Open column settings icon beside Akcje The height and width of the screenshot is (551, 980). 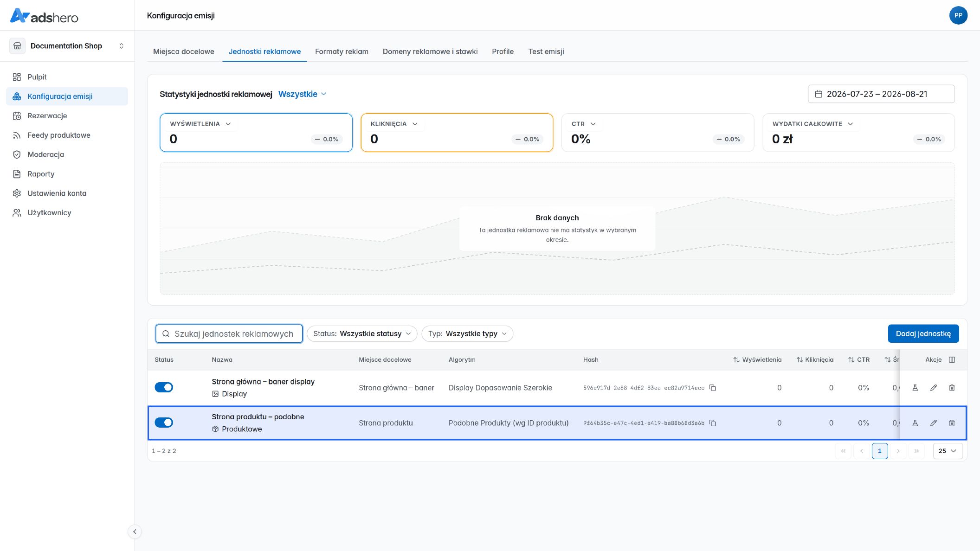tap(952, 359)
